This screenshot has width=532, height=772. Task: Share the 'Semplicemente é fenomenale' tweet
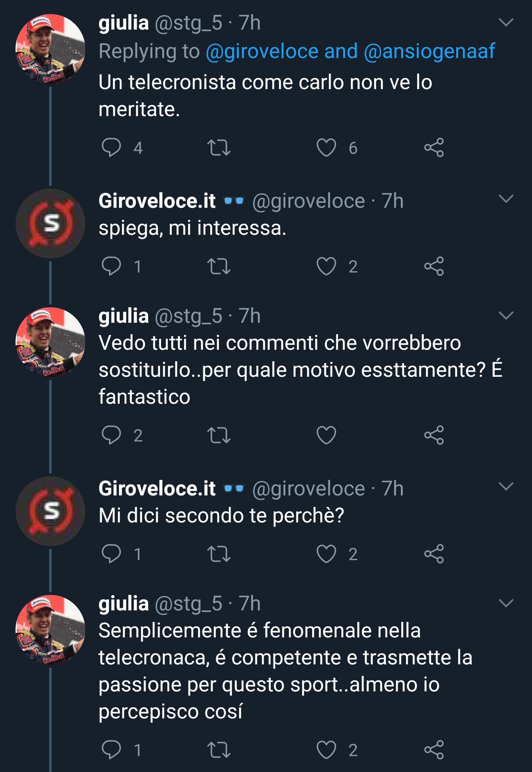click(434, 749)
